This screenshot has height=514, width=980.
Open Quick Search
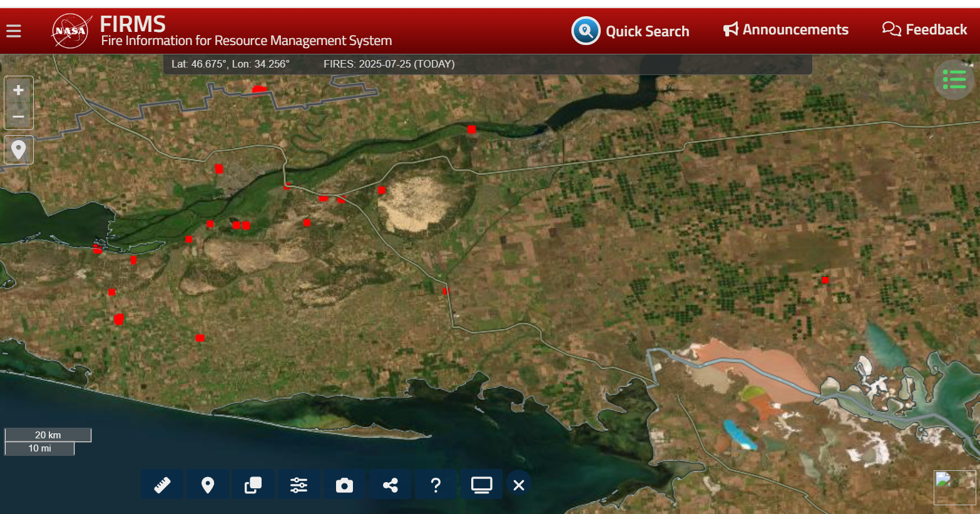[x=630, y=31]
